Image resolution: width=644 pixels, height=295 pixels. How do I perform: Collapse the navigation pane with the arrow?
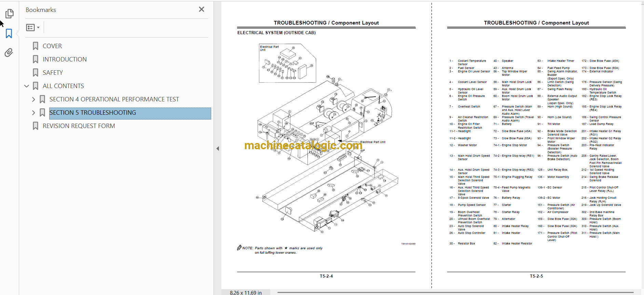coord(218,149)
